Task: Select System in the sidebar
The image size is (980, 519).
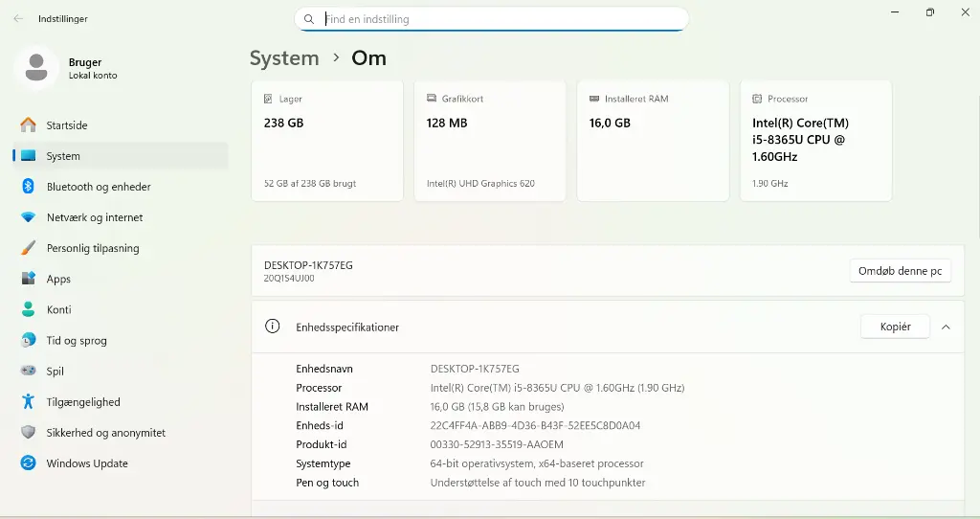Action: coord(63,156)
